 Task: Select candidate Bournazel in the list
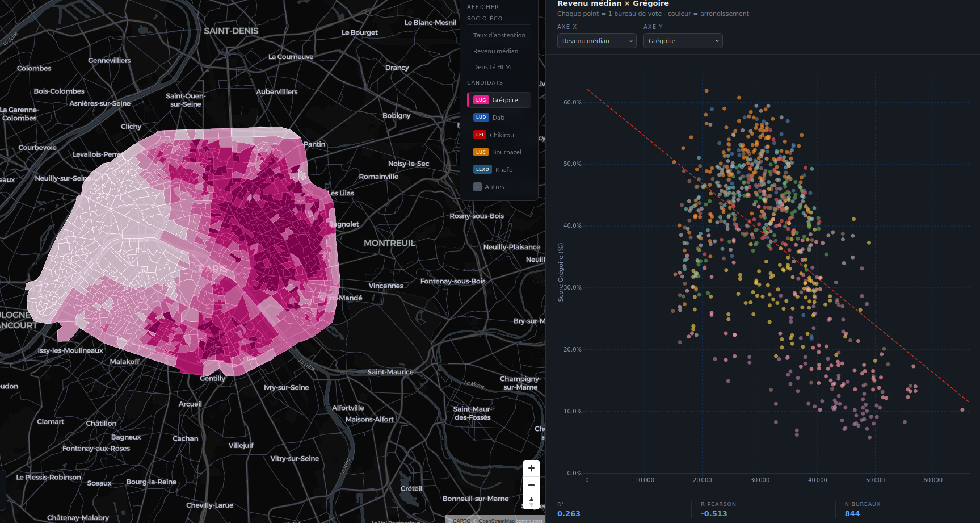point(506,152)
